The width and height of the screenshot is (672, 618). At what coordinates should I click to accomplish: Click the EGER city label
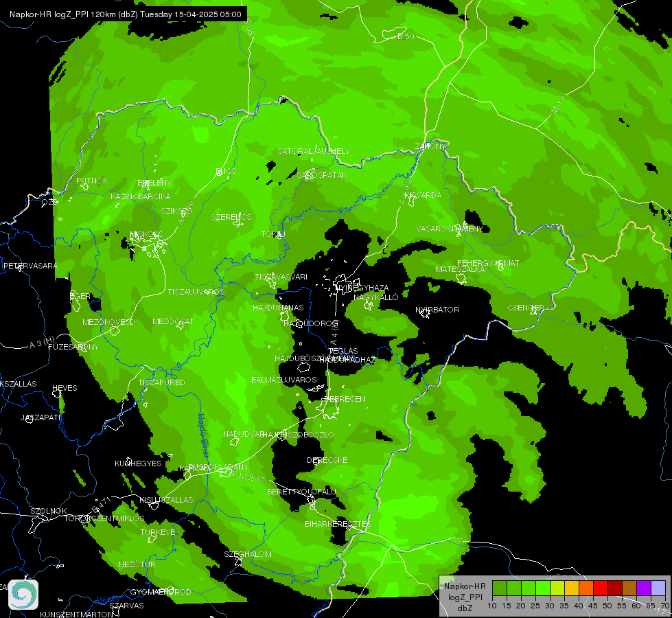[x=80, y=296]
